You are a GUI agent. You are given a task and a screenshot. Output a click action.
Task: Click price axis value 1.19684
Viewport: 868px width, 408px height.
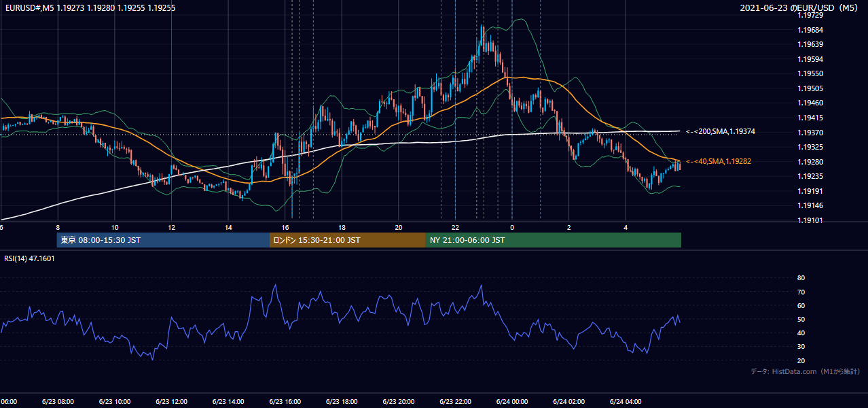click(810, 30)
